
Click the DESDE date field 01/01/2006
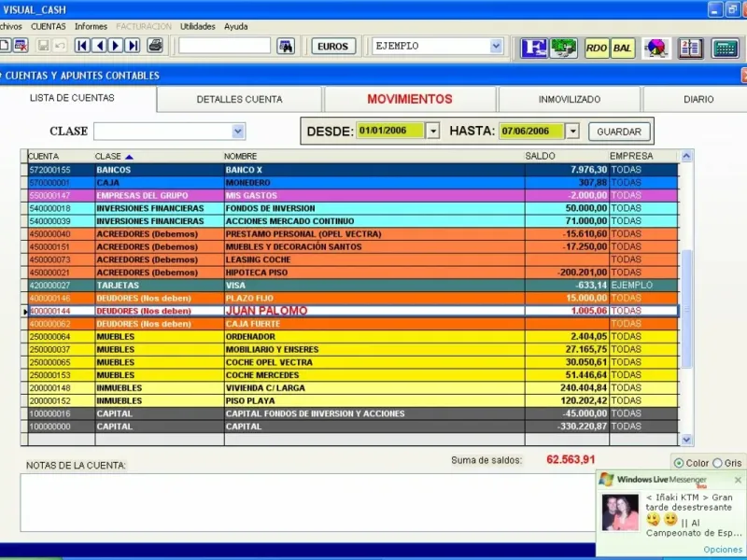389,131
